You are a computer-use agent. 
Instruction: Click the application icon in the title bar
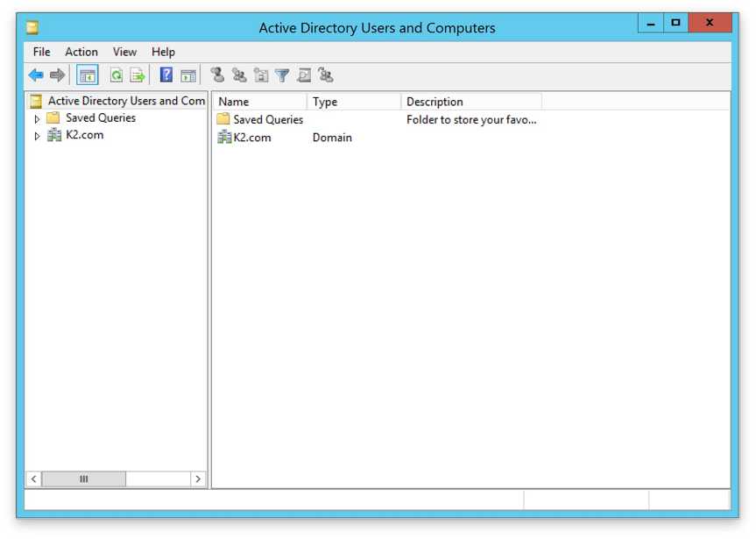[32, 27]
